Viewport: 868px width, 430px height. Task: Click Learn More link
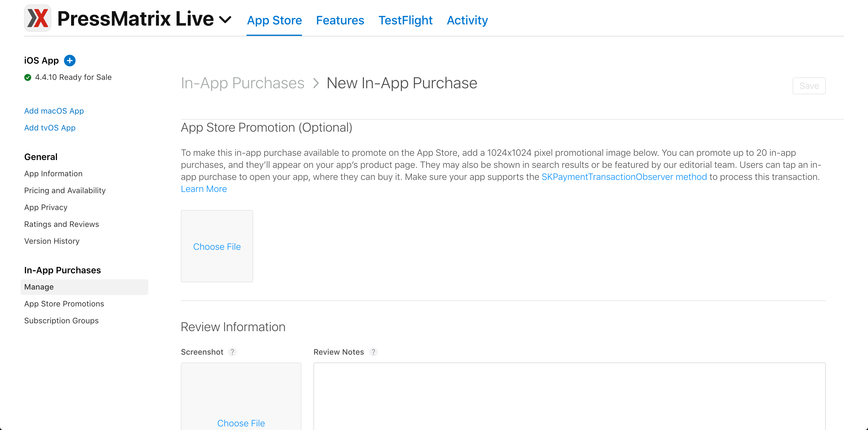[204, 189]
